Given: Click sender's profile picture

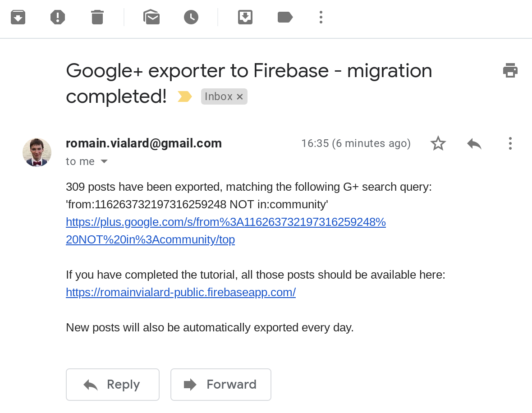Looking at the screenshot, I should pos(37,152).
